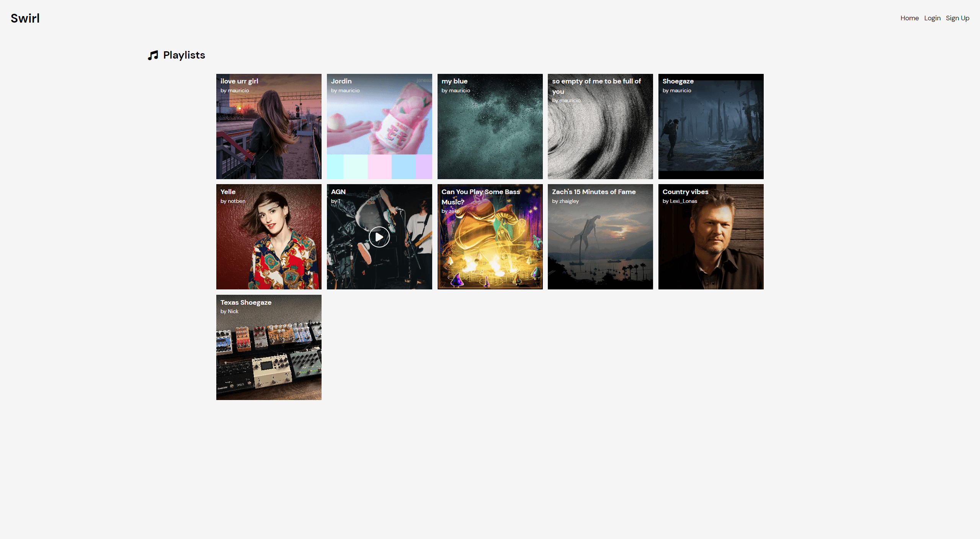Open the Swirl home page

click(909, 18)
